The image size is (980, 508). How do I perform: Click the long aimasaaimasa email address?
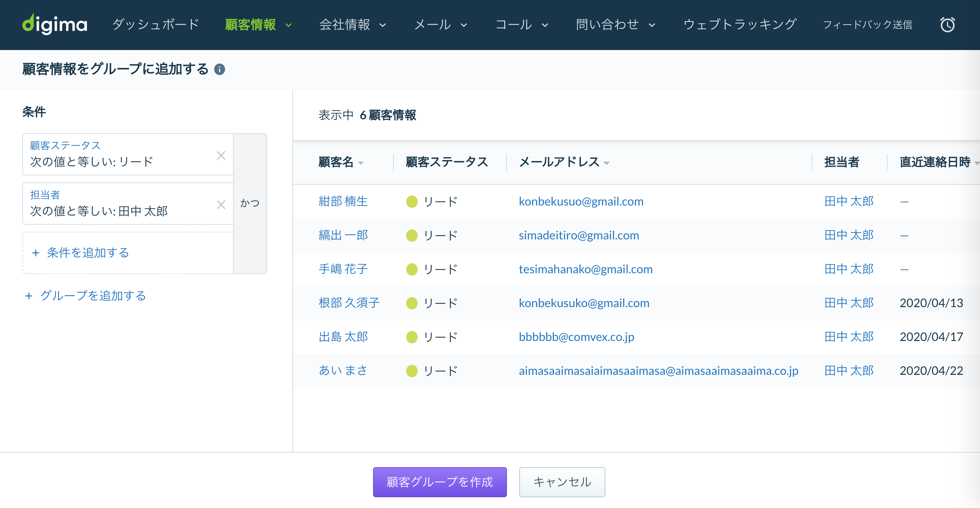click(x=658, y=371)
